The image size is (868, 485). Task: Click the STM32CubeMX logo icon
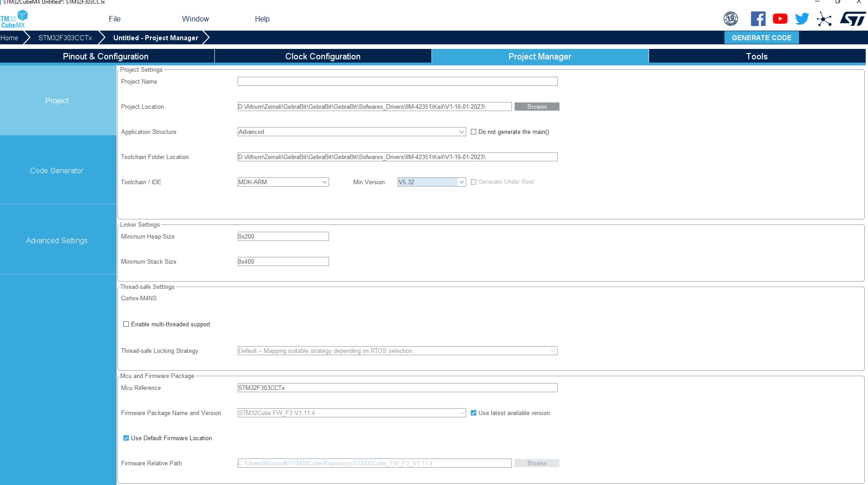[14, 19]
